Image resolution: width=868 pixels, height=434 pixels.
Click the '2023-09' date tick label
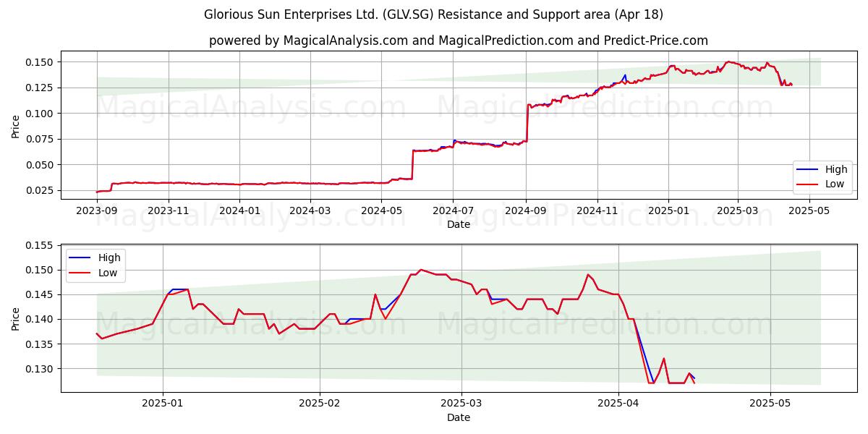coord(97,210)
